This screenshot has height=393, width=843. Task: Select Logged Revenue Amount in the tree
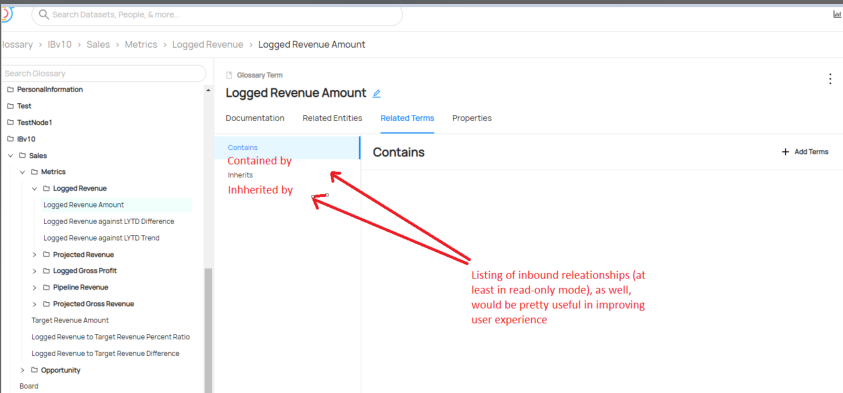pyautogui.click(x=84, y=204)
